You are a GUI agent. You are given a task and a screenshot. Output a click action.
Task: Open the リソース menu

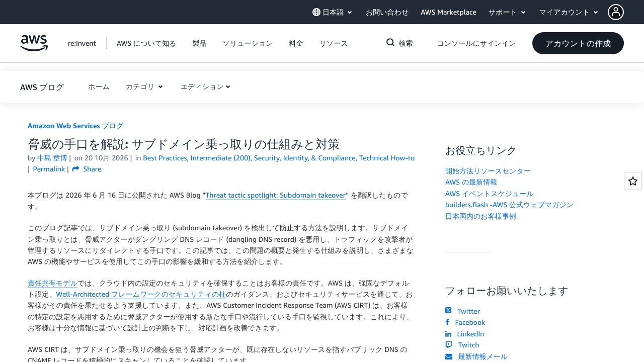click(x=334, y=43)
